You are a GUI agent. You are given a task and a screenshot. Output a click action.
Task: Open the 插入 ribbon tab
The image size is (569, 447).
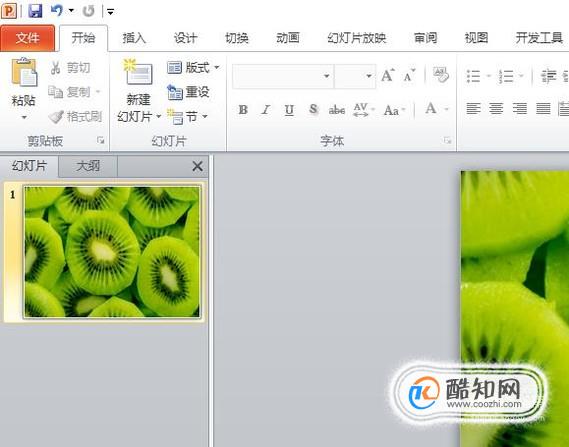pos(134,38)
